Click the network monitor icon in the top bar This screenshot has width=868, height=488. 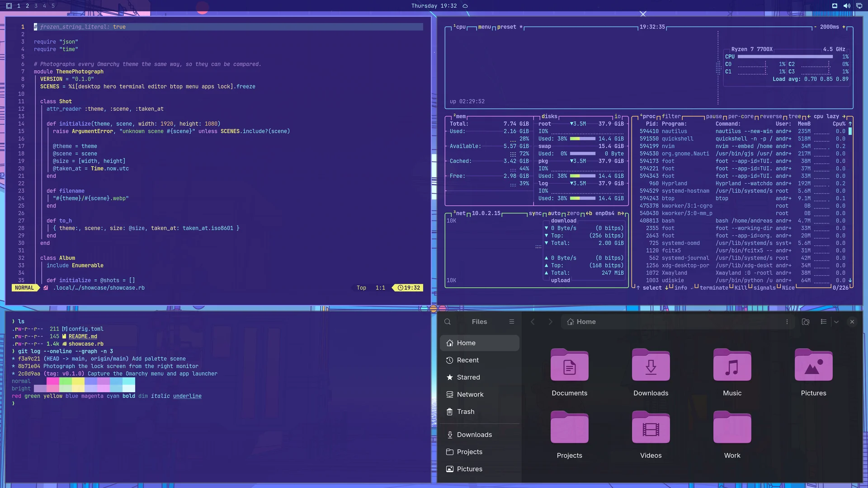pos(859,6)
